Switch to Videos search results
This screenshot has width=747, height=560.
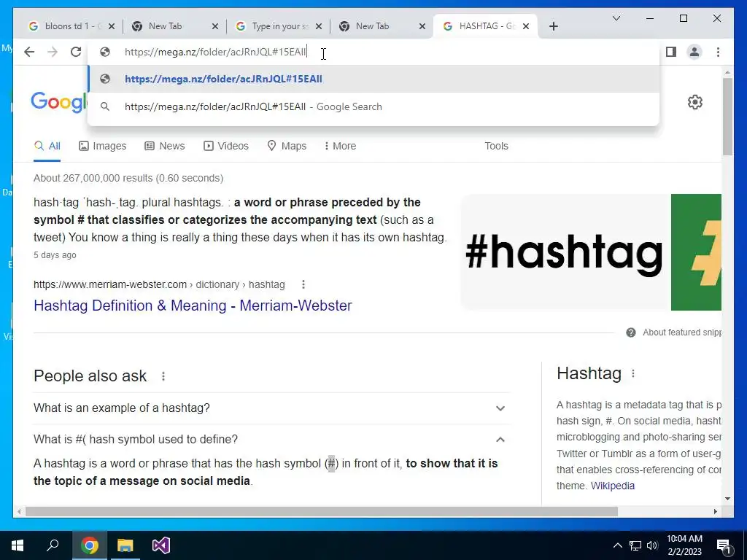click(226, 146)
